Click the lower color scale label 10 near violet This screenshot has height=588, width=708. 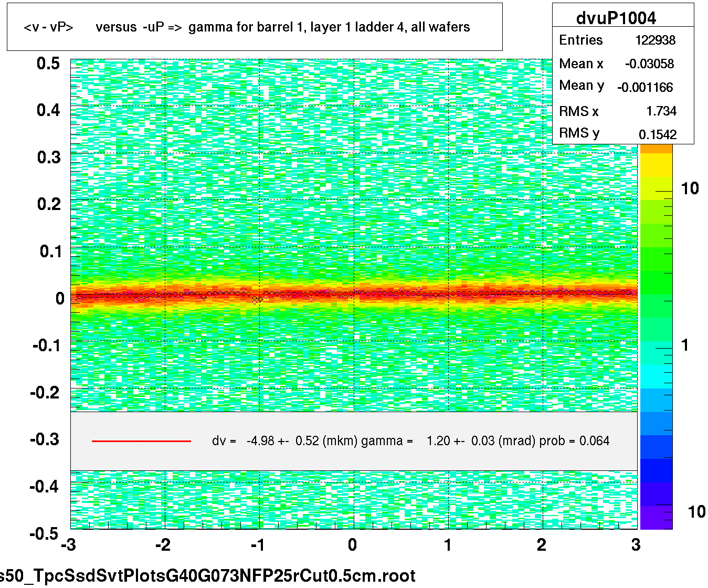pyautogui.click(x=696, y=512)
